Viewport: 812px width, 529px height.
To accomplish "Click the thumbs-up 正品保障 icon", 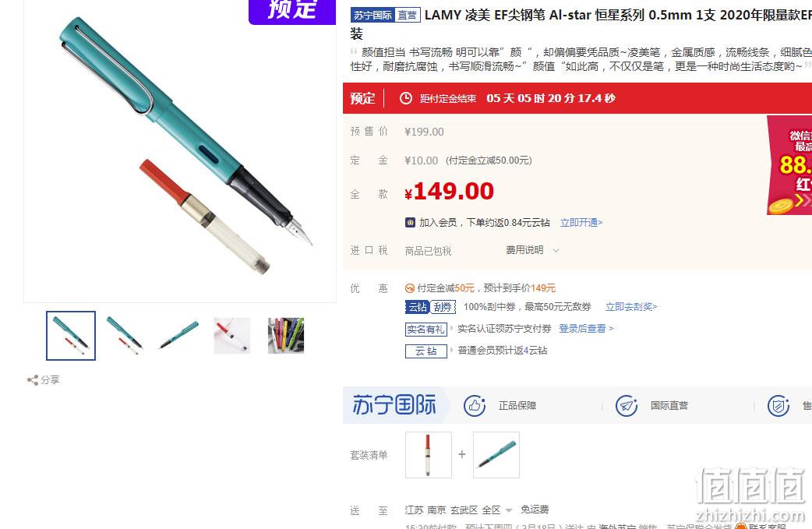I will tap(475, 406).
